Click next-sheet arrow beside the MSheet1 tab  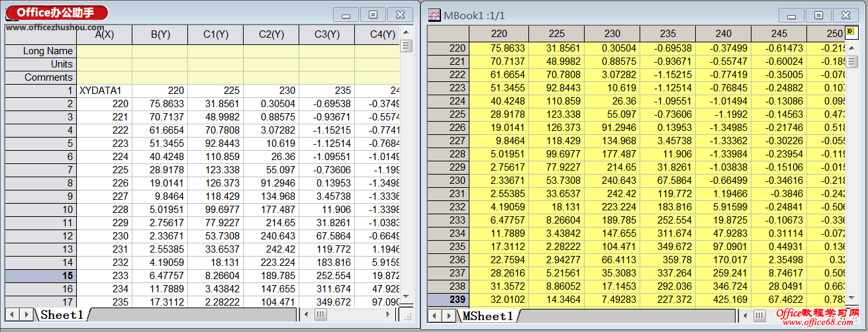tap(450, 316)
